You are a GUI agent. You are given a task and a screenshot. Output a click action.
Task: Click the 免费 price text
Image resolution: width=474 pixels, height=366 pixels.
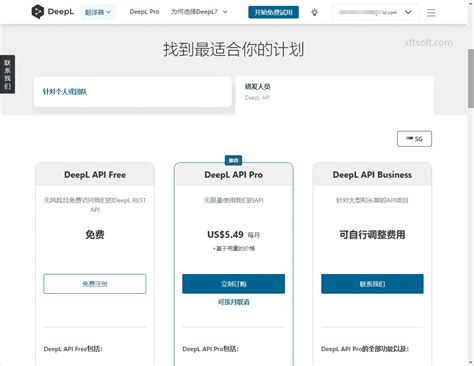tap(95, 235)
